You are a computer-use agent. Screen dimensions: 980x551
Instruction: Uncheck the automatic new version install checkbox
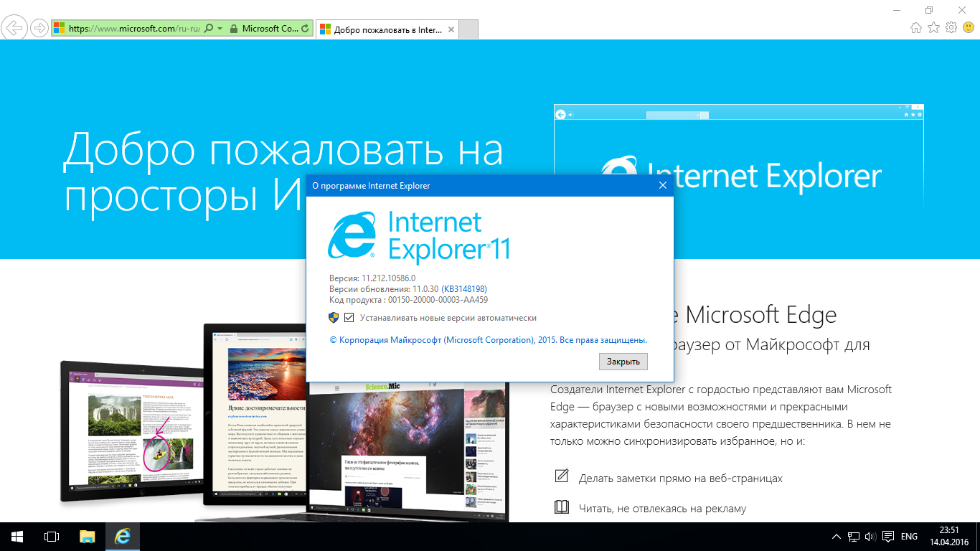(349, 318)
